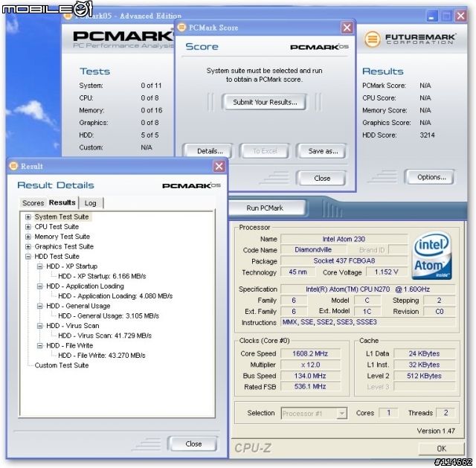Collapse the HDD Test Suite node
Image resolution: width=476 pixels, height=468 pixels.
pos(28,257)
